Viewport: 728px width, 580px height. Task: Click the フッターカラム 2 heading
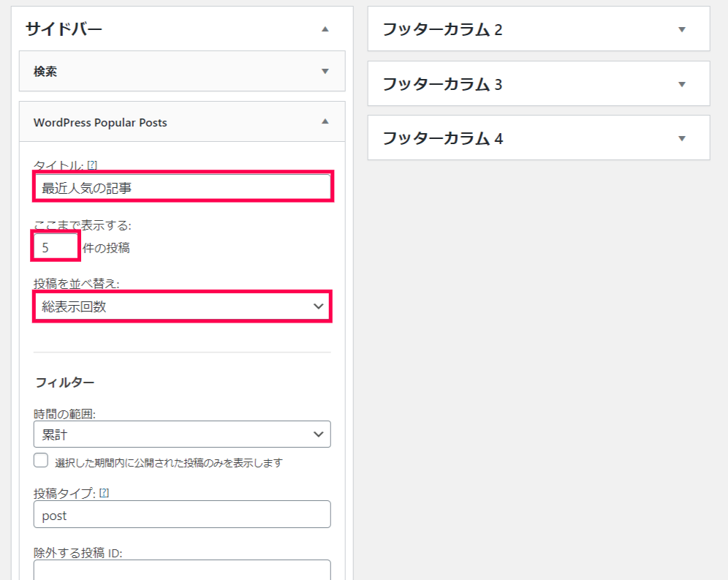tap(442, 29)
